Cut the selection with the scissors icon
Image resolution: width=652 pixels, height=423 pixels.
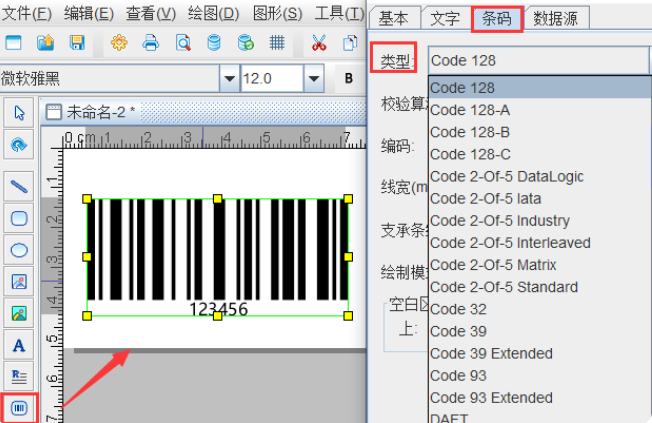click(319, 42)
